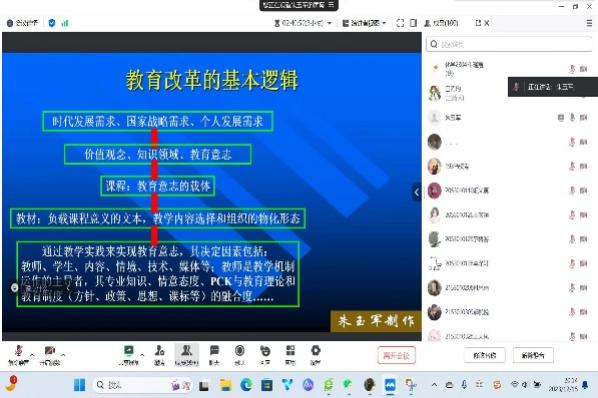Open Microsoft Edge from the taskbar
The width and height of the screenshot is (598, 398).
246,385
